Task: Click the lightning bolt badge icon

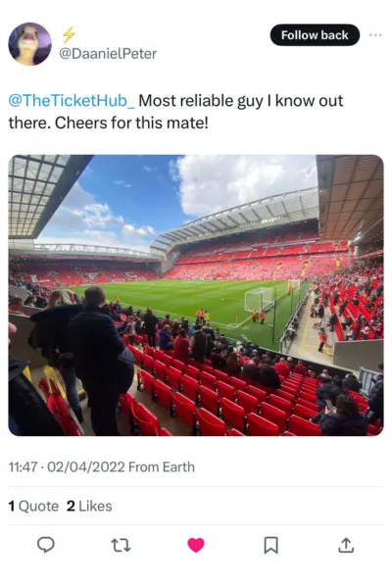Action: tap(69, 35)
